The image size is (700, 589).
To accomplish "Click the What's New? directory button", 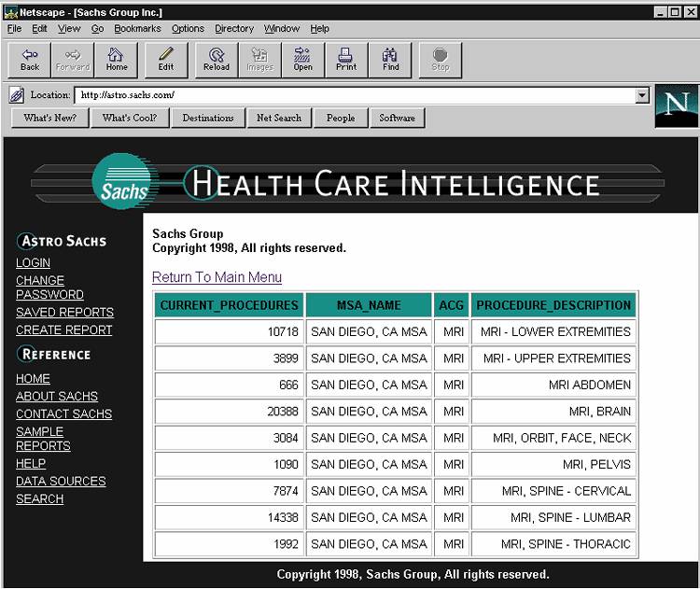I will [x=49, y=119].
